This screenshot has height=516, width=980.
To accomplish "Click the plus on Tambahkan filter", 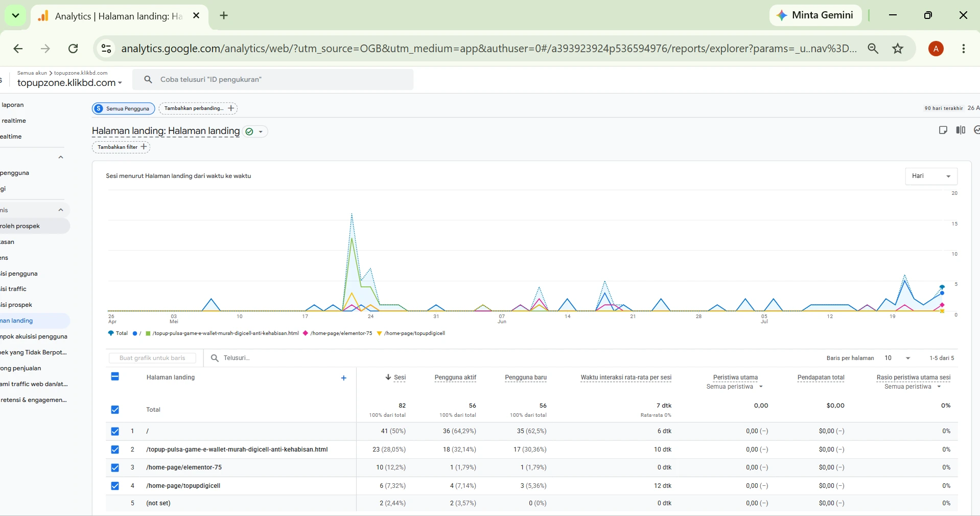I will 144,147.
